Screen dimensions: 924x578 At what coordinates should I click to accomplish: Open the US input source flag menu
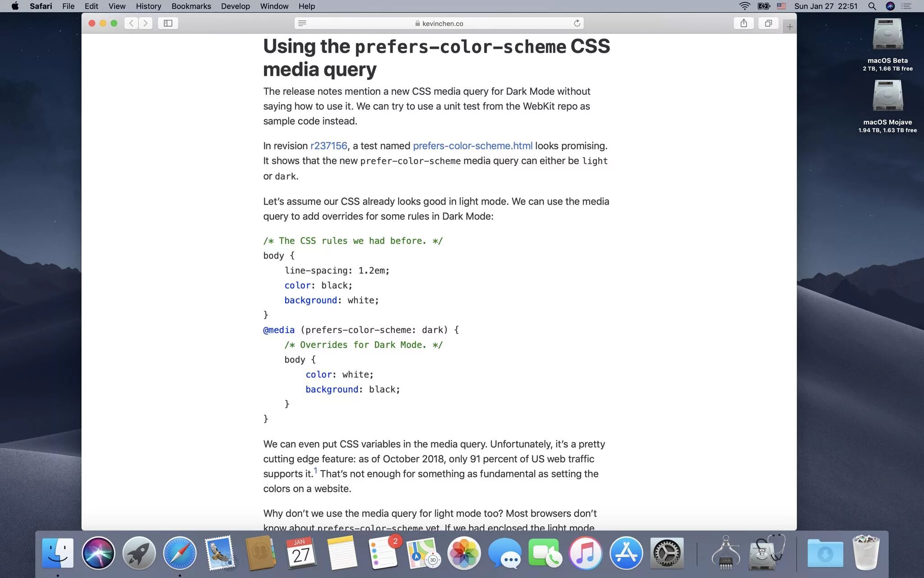[781, 6]
